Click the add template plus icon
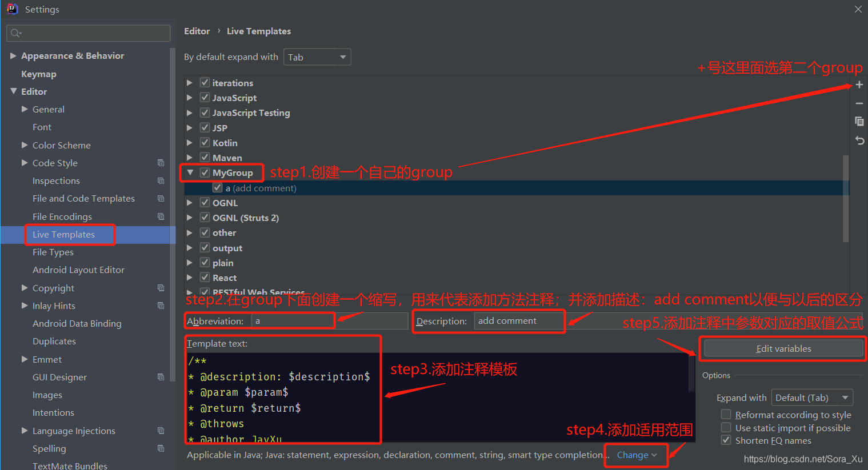Screen dimensions: 868x470 tap(859, 85)
